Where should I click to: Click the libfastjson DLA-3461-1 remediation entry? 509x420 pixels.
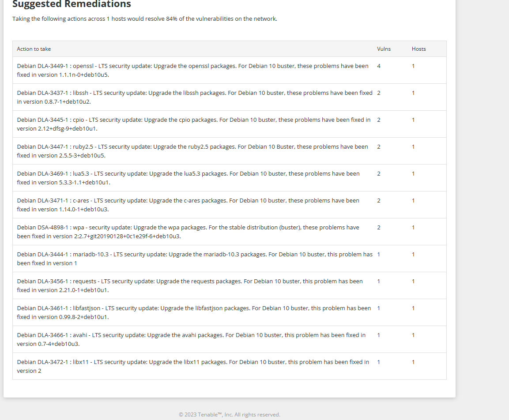coord(194,312)
